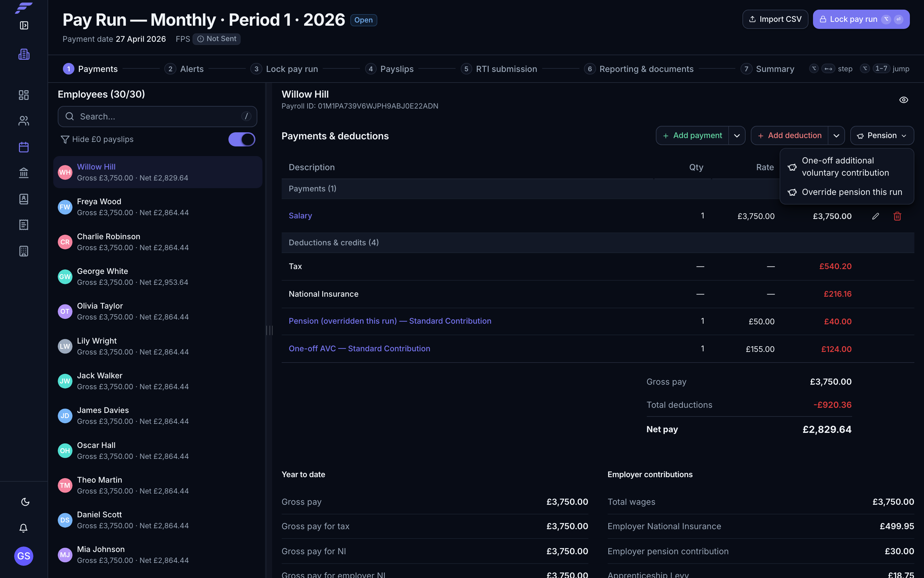Toggle payslip preview with the eye icon
Image resolution: width=924 pixels, height=578 pixels.
[x=903, y=100]
